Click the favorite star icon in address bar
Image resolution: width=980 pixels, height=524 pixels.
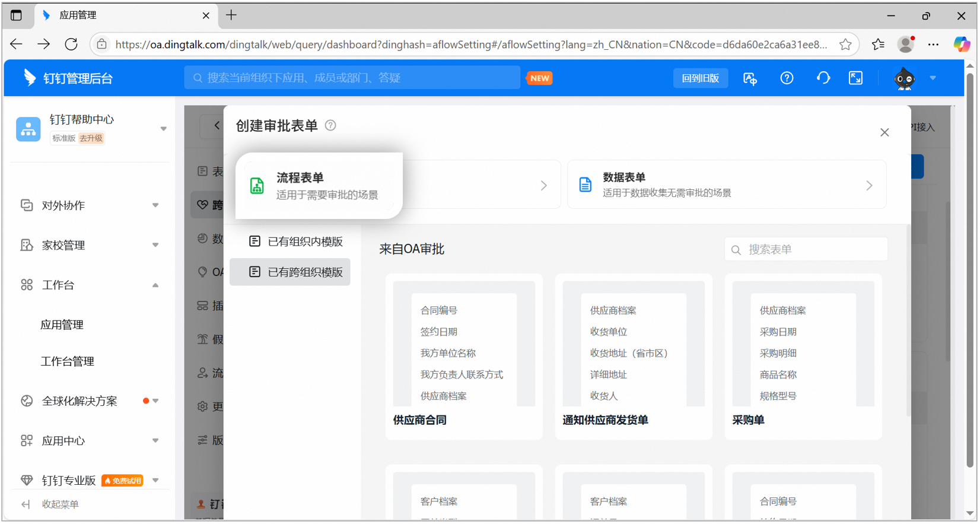click(x=845, y=45)
